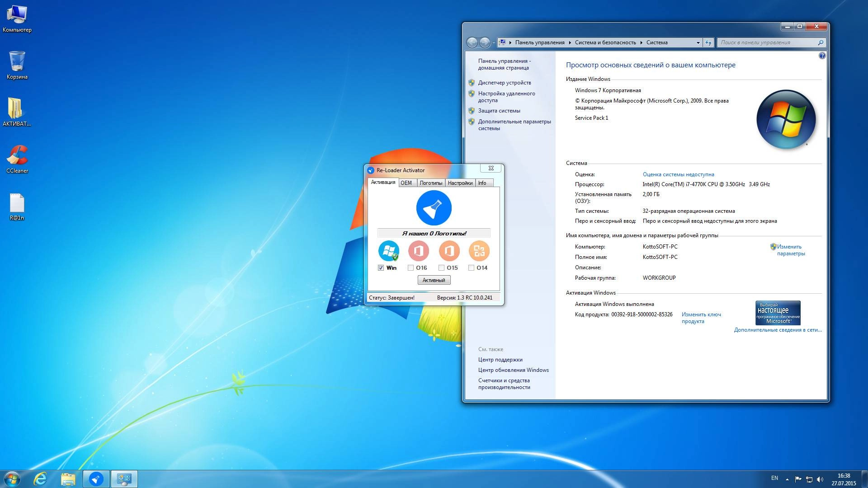This screenshot has width=868, height=488.
Task: Open the network icon in system tray
Action: tap(809, 479)
